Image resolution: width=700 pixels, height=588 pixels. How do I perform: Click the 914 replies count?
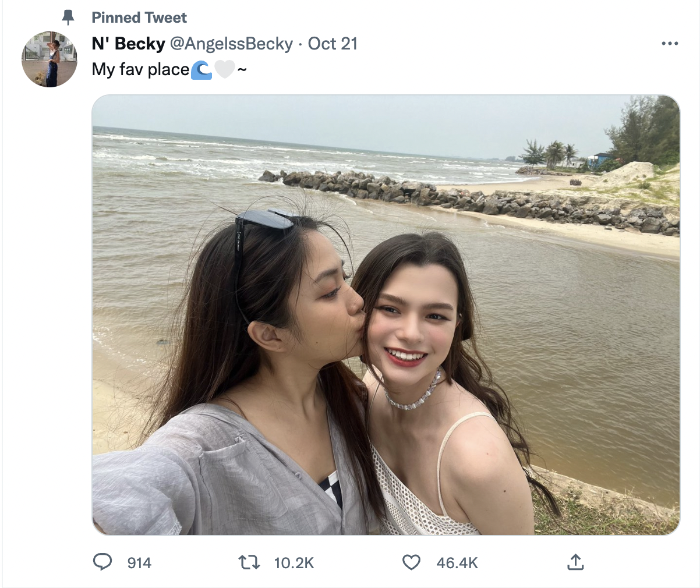point(139,563)
